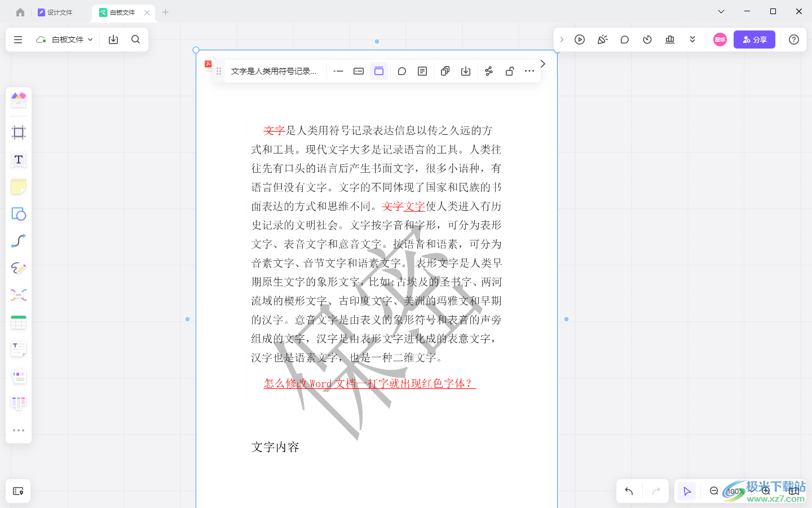Add a comment from file toolbar
Viewport: 812px width, 508px height.
click(402, 71)
